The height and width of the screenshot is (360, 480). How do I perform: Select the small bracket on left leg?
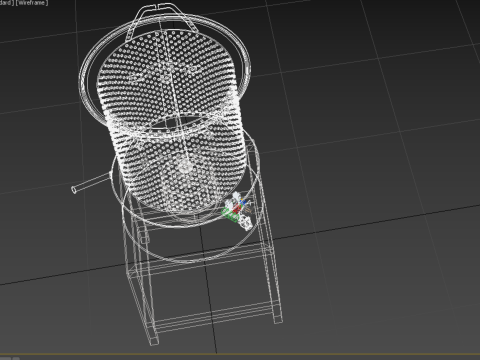[144, 239]
